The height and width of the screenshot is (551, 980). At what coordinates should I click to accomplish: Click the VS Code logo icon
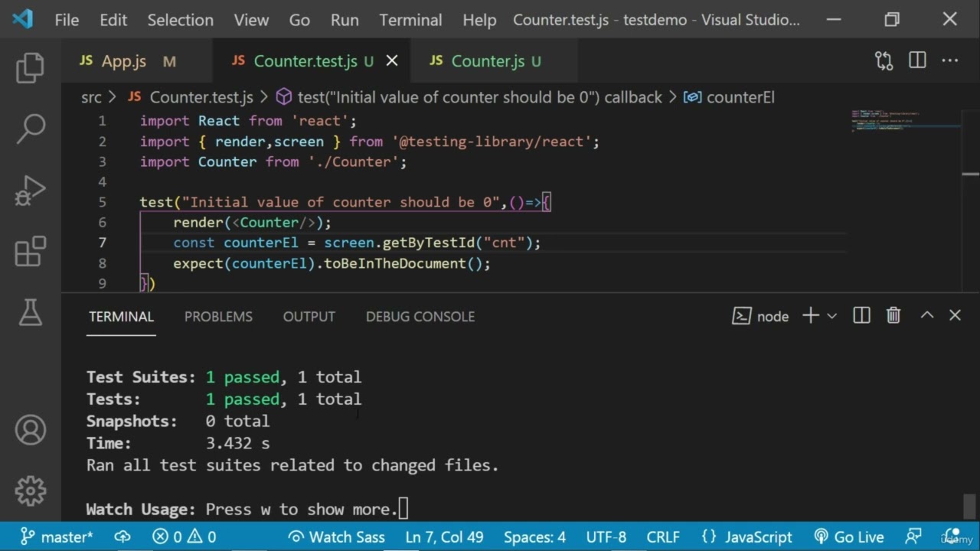23,19
